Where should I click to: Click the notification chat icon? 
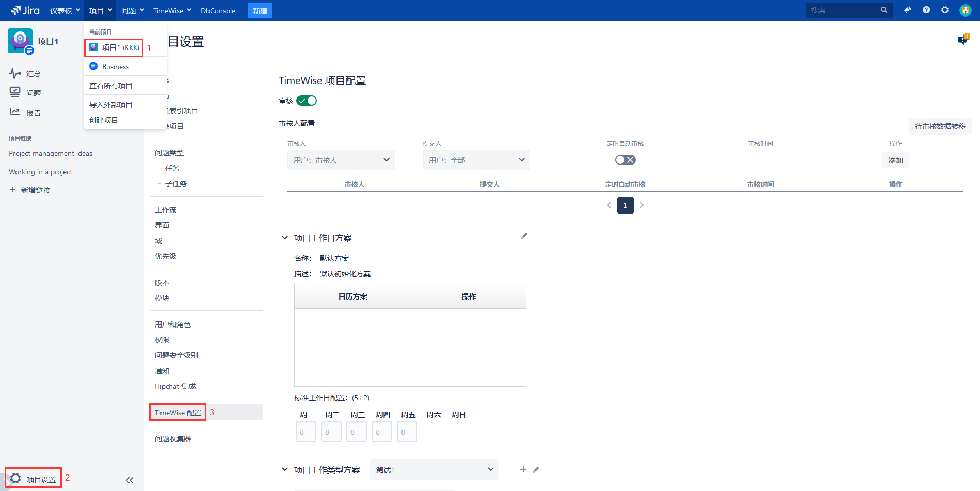[963, 40]
